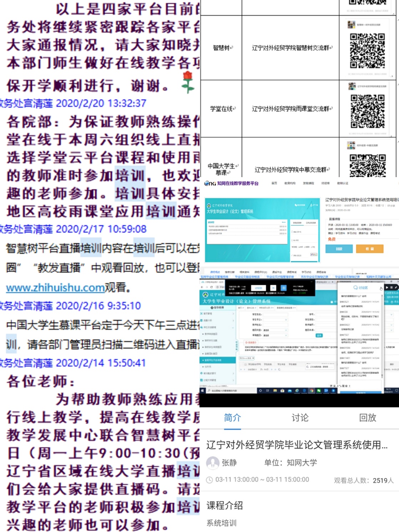Screen dimensions: 399x532
Task: Click the 张静 presenter avatar
Action: [x=213, y=463]
